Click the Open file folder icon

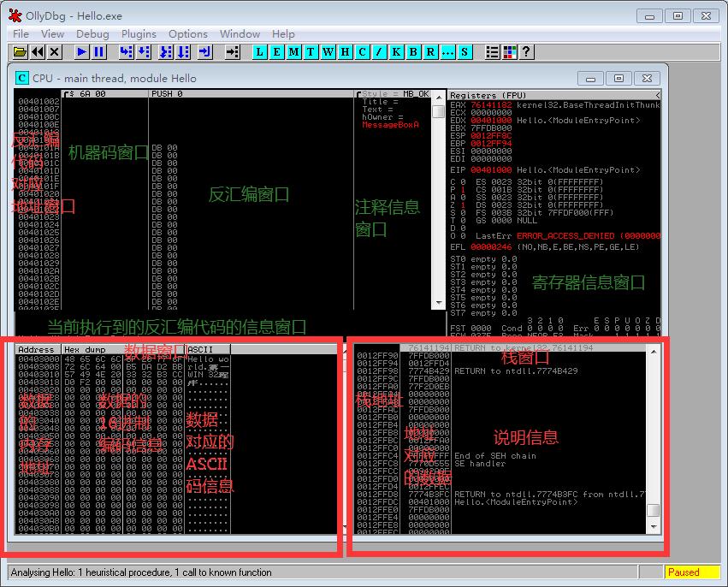click(20, 51)
